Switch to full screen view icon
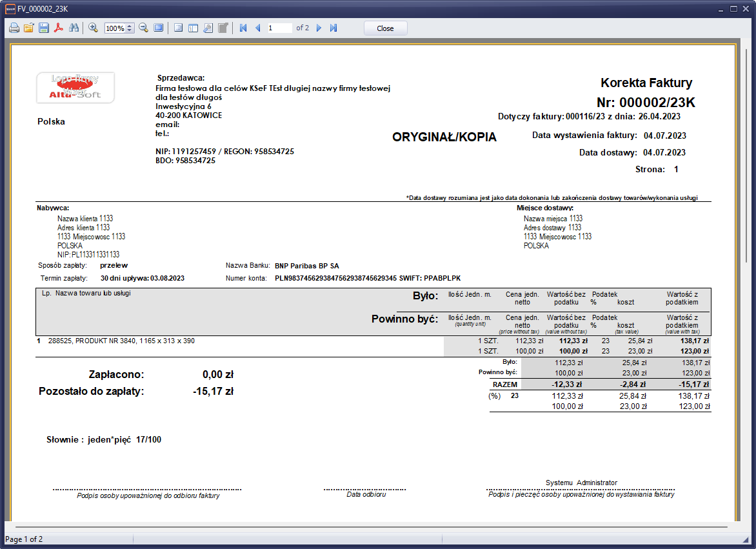This screenshot has width=756, height=549. 158,28
